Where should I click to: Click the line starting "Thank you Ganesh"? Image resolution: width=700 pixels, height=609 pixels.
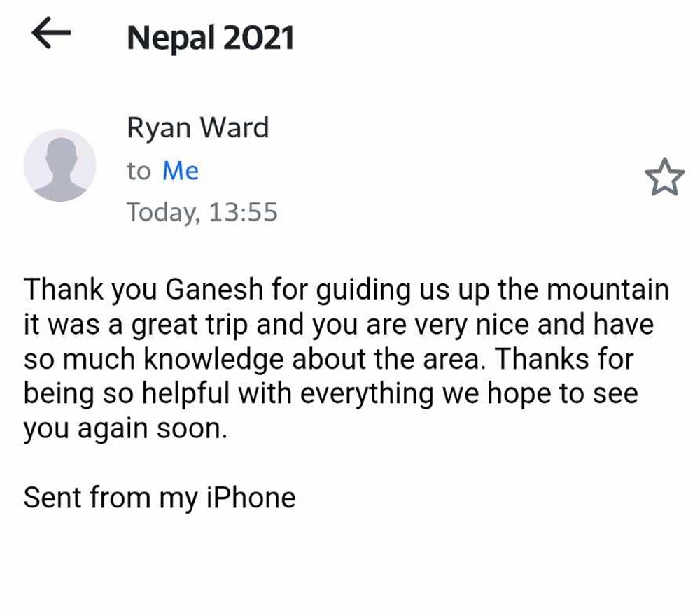click(346, 290)
